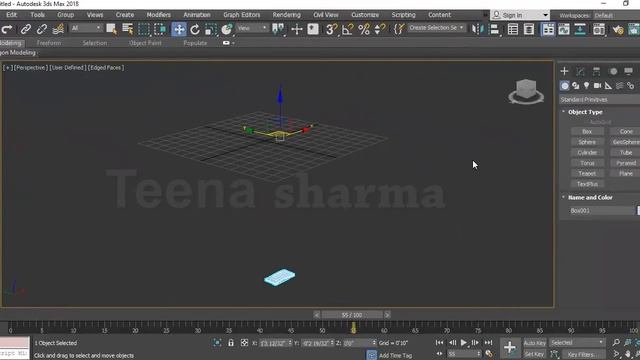Screen dimensions: 640x360
Task: Open the Material Editor icon
Action: coord(599,29)
